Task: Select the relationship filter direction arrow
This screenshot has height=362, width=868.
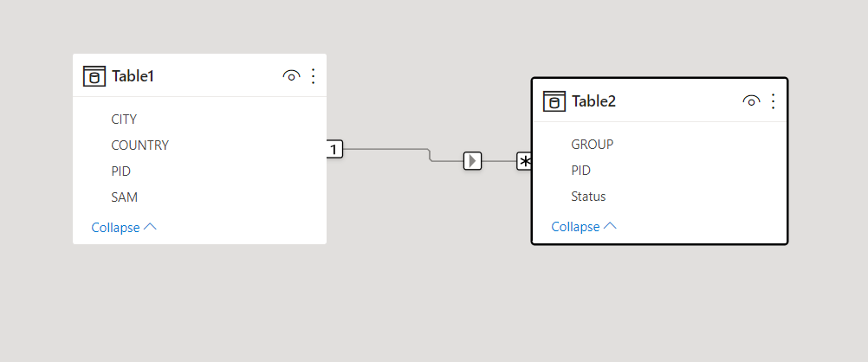Action: tap(473, 161)
